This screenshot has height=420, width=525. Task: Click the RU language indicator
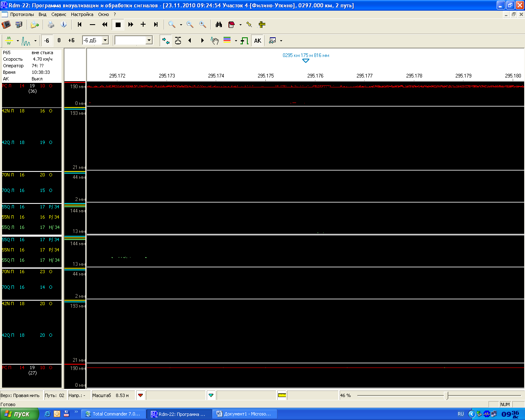[461, 414]
